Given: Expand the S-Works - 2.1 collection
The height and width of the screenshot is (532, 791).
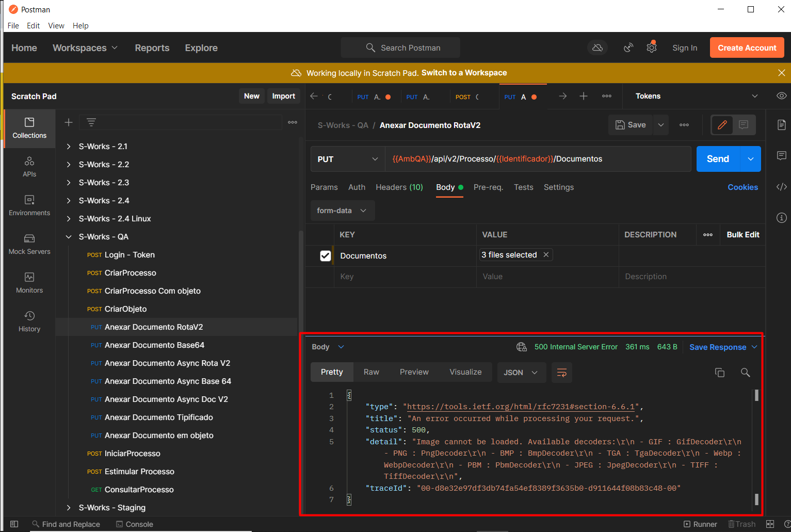Looking at the screenshot, I should (69, 147).
